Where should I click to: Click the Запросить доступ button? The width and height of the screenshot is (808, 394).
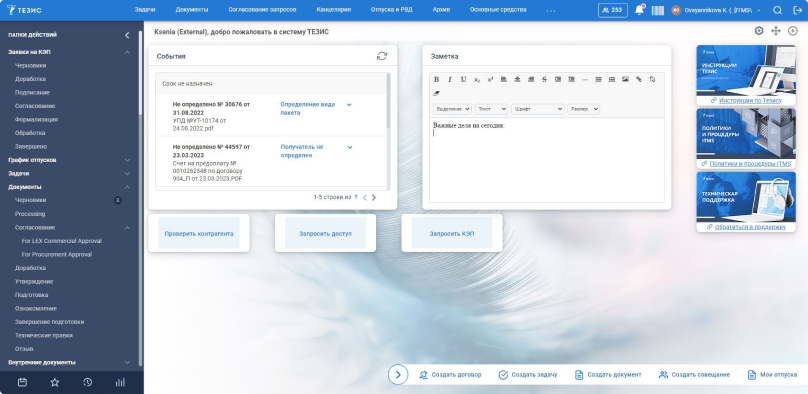point(325,233)
